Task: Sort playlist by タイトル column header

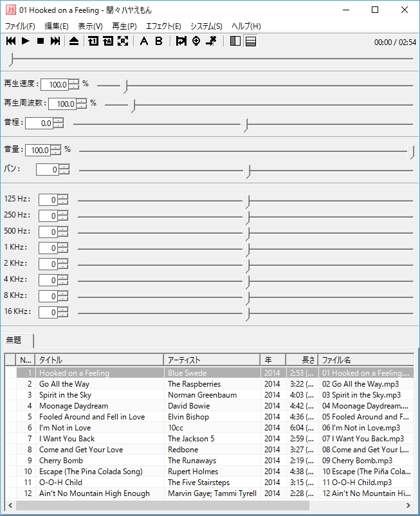Action: (99, 360)
